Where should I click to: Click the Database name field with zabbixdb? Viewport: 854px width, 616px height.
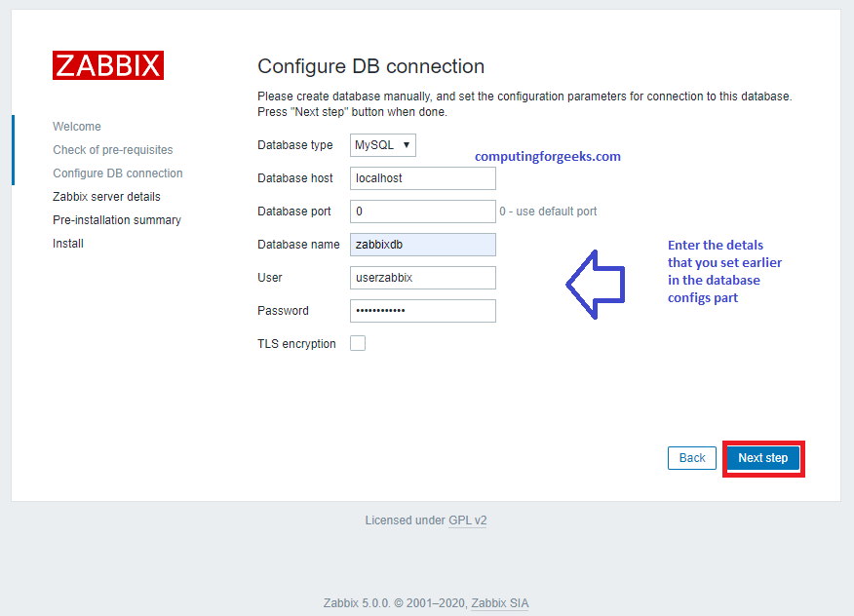(423, 245)
